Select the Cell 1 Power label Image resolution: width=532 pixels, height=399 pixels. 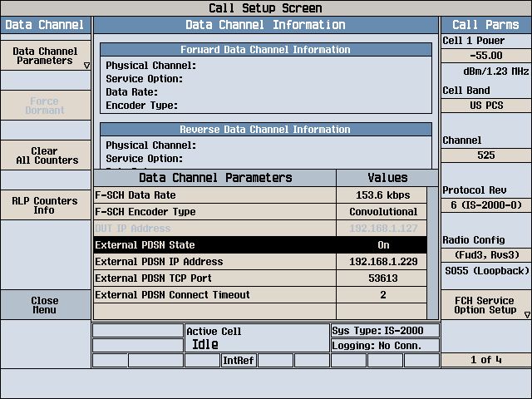click(x=473, y=41)
